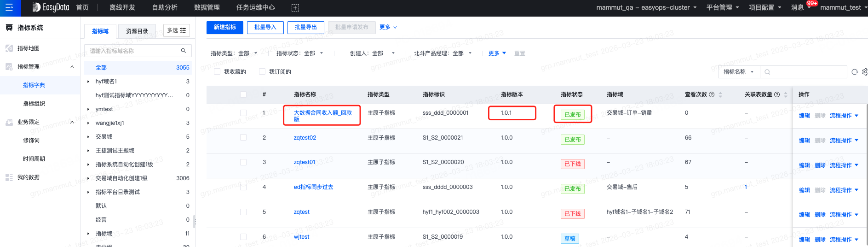Click the 新建指标 button

point(225,27)
